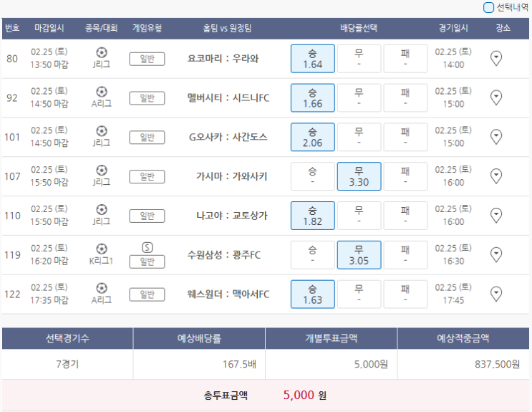This screenshot has height=412, width=532.
Task: Click soccer ball icon in row 110
Action: tap(102, 209)
